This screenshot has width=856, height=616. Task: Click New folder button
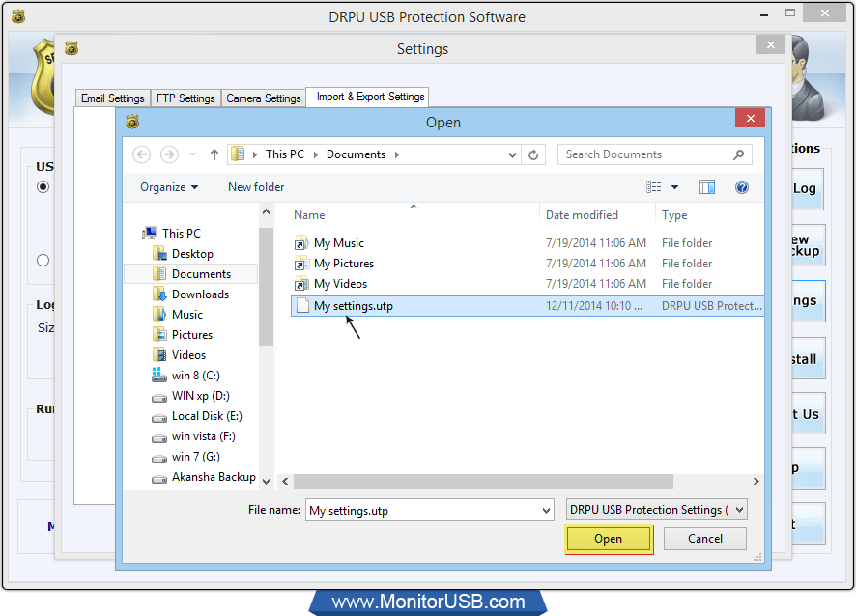point(256,187)
